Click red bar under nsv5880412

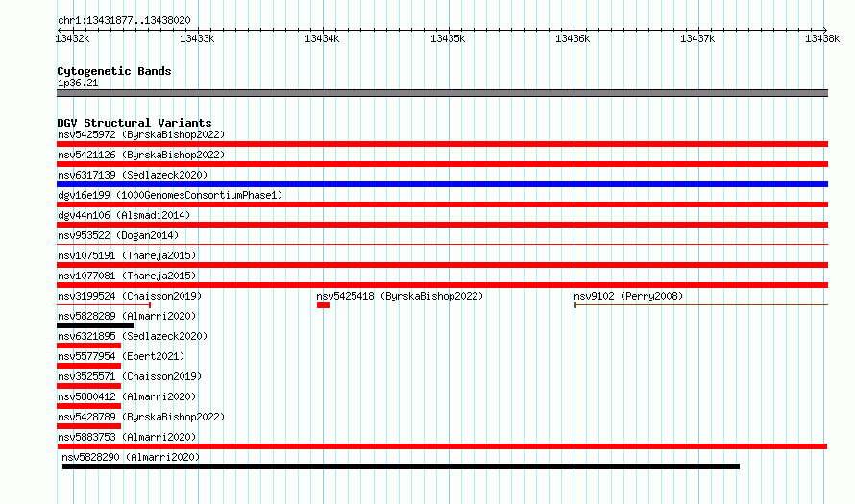click(89, 406)
